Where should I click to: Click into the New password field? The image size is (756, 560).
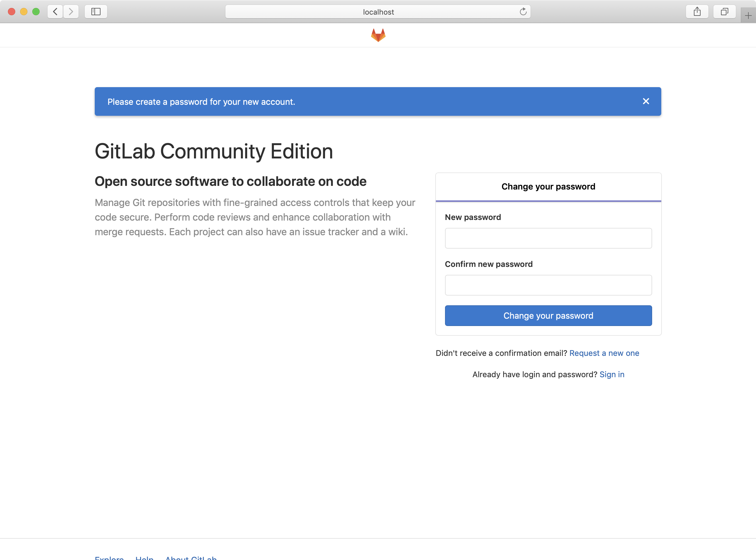pos(548,238)
